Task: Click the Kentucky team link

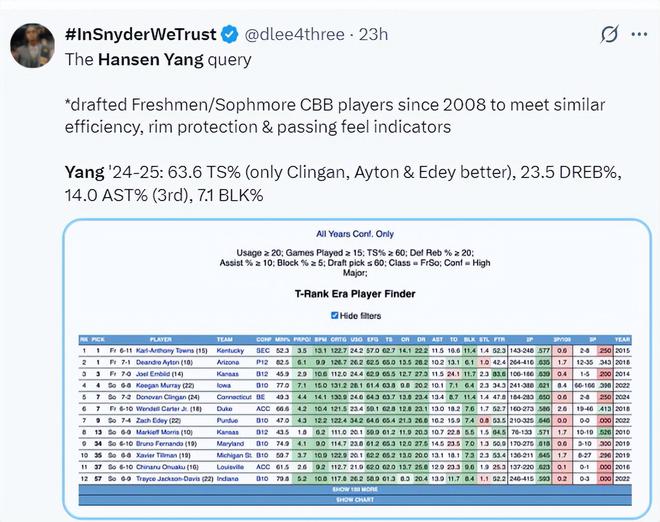Action: 230,351
